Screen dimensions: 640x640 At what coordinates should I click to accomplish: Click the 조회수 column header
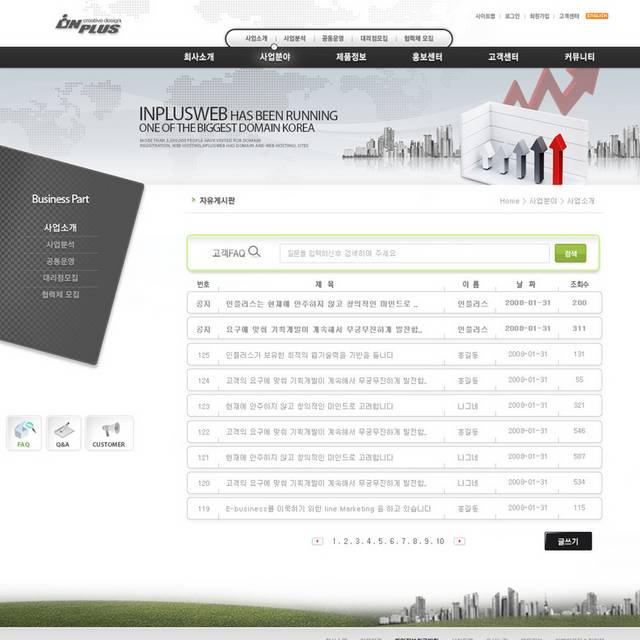tap(579, 284)
